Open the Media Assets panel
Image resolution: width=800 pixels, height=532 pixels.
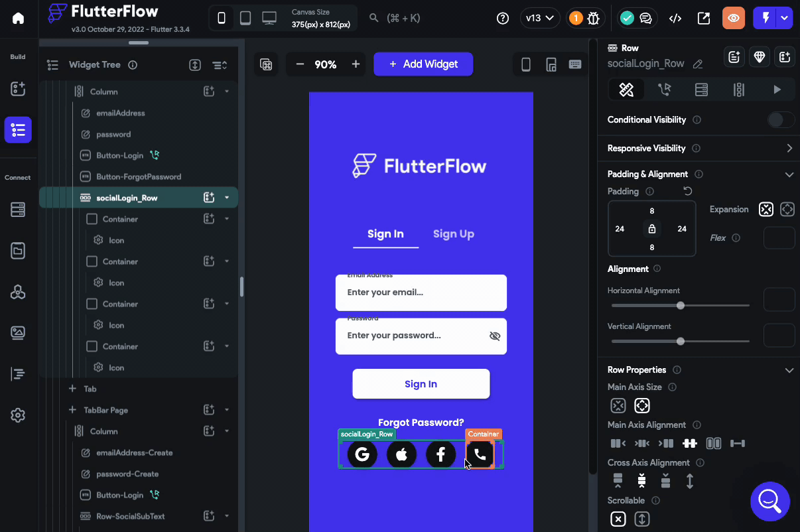tap(18, 332)
